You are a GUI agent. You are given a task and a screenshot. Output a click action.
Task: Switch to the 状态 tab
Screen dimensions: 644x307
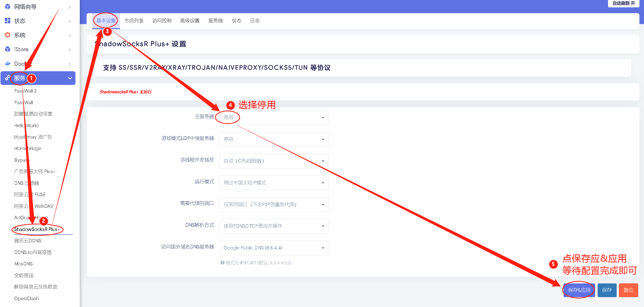tap(237, 21)
